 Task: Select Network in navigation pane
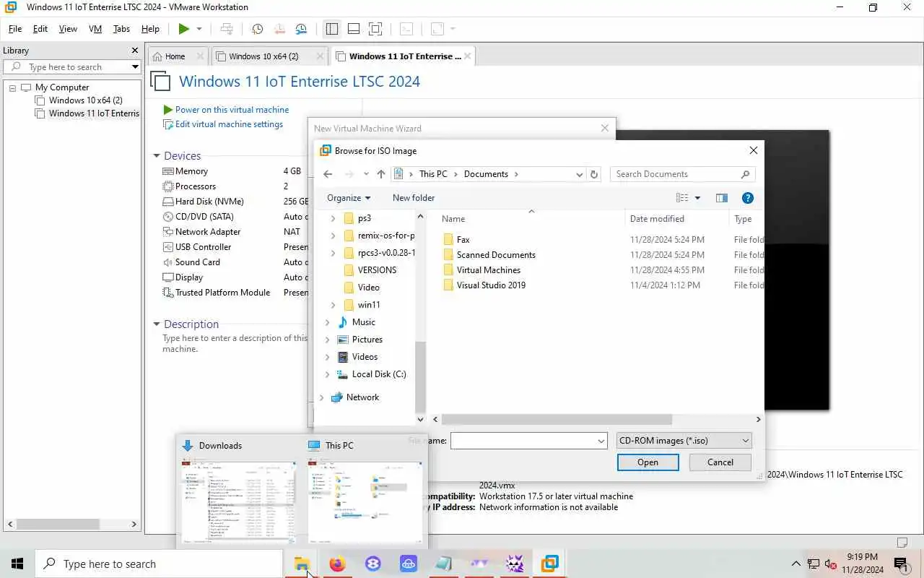pos(362,397)
